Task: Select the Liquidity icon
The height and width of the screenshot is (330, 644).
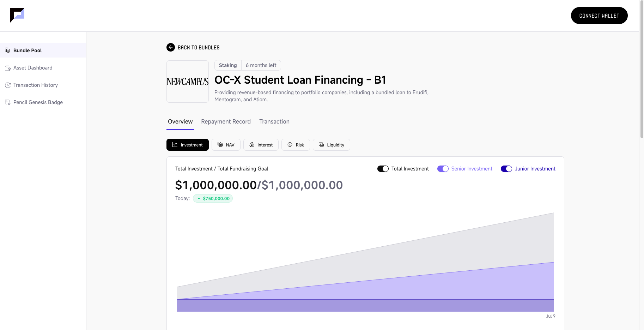Action: click(x=321, y=145)
